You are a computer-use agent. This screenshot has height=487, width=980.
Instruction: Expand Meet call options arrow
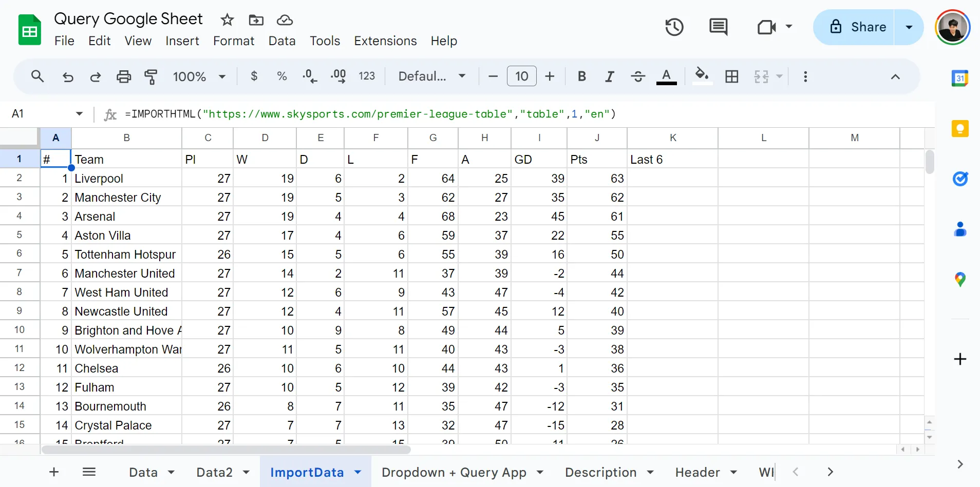(788, 26)
